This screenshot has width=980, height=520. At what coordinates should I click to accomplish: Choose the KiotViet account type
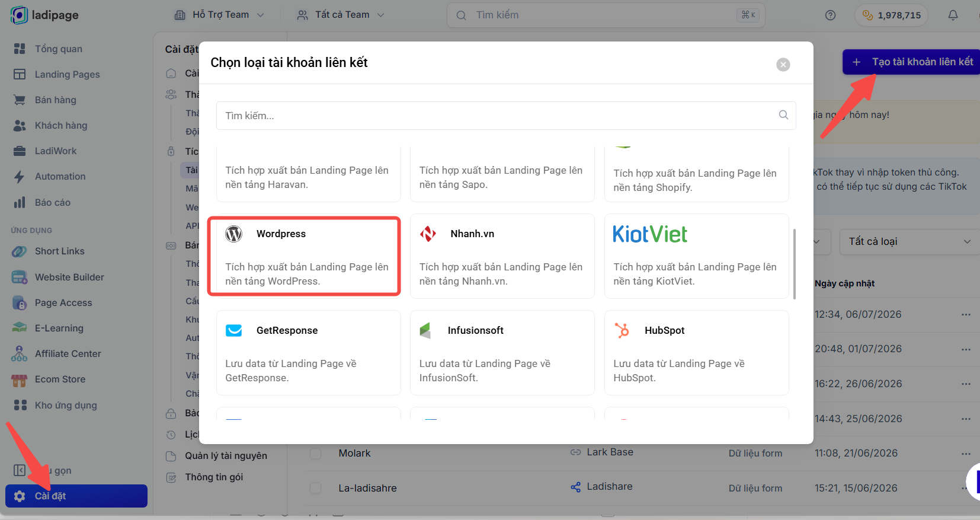coord(697,256)
